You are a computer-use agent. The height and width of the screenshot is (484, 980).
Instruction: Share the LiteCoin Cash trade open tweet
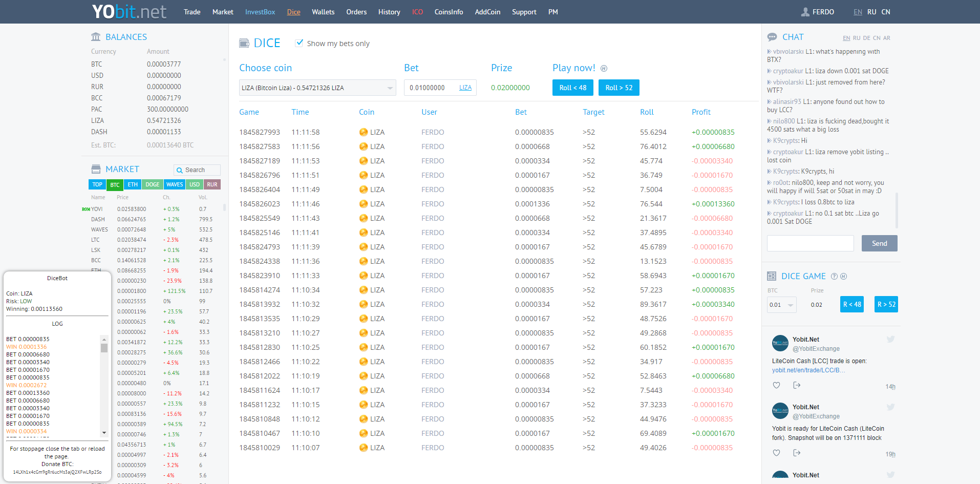[797, 385]
